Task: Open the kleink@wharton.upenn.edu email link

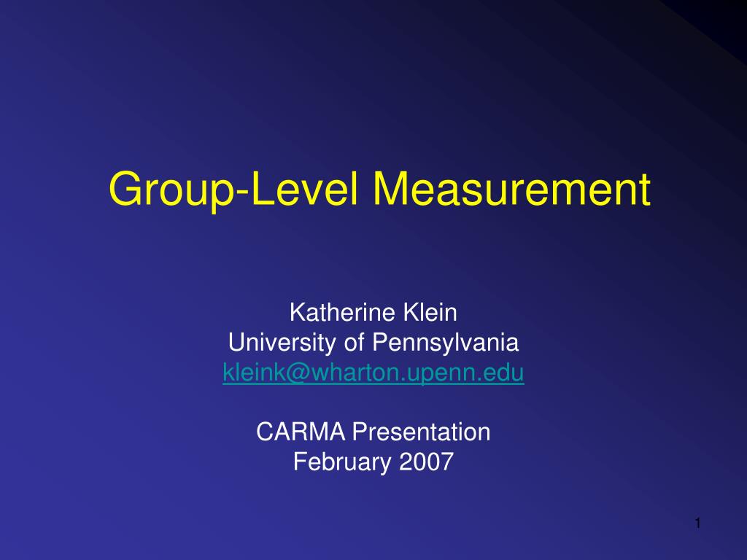Action: tap(373, 373)
